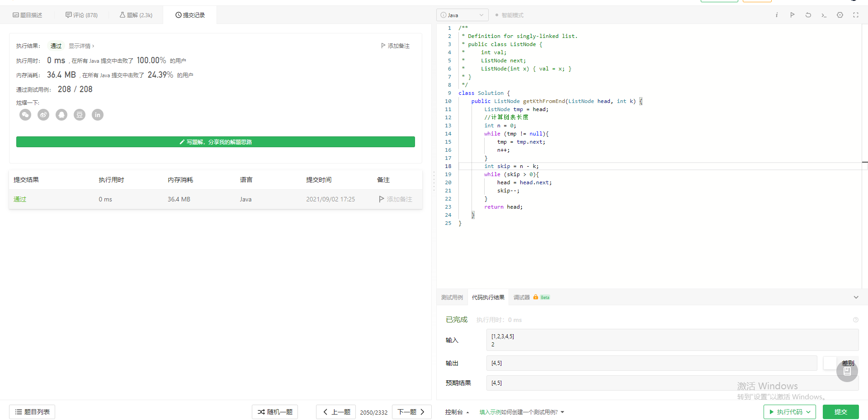Click line 10 getKthFromEnd method signature
868x420 pixels.
point(557,101)
